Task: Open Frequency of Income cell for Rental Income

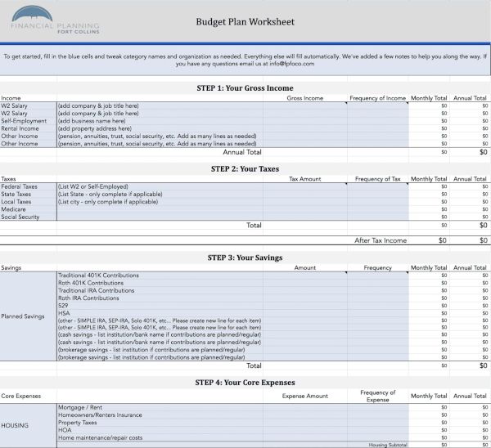Action: [x=377, y=128]
